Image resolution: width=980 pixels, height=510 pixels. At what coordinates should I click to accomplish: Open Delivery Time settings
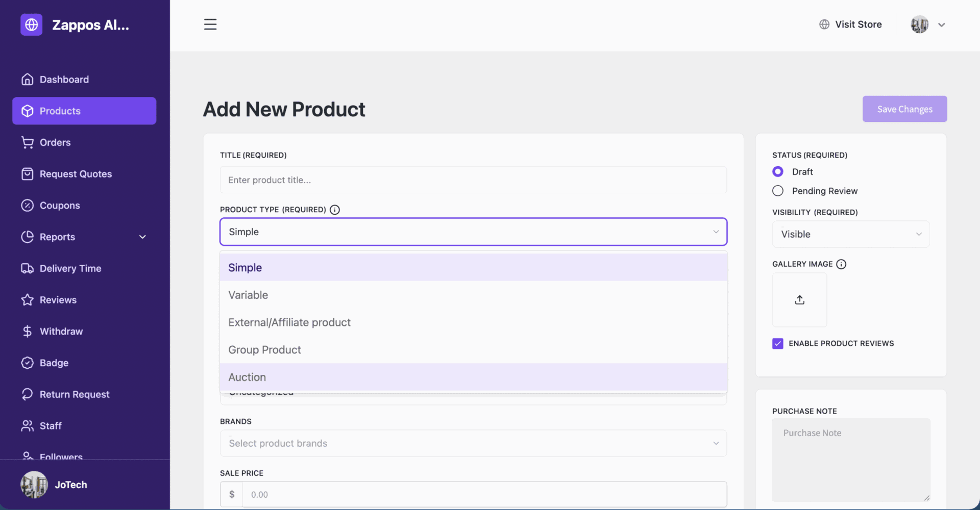[x=84, y=269]
